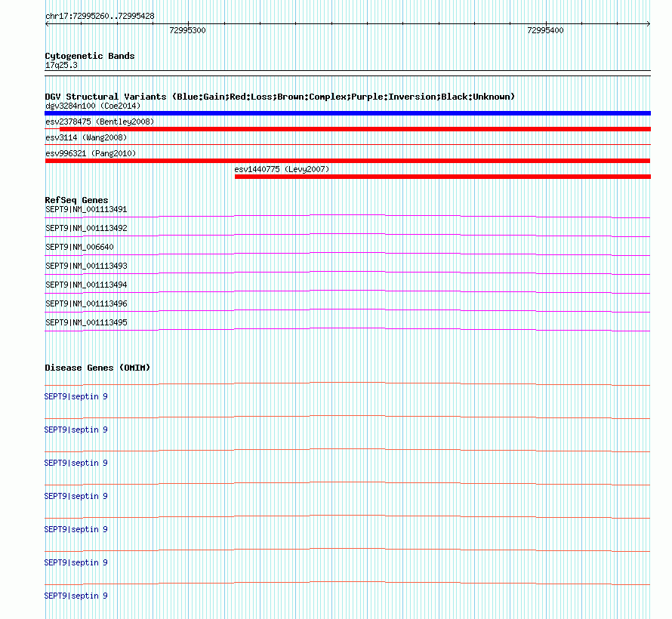Open the SEPT9|NM_001113496 transcript
Viewport: 672px width, 619px height.
[86, 303]
